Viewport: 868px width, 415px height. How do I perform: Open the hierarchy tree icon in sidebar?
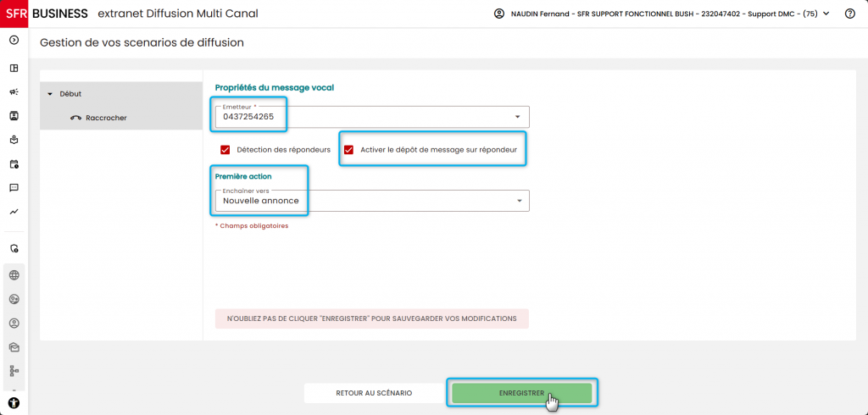tap(14, 371)
